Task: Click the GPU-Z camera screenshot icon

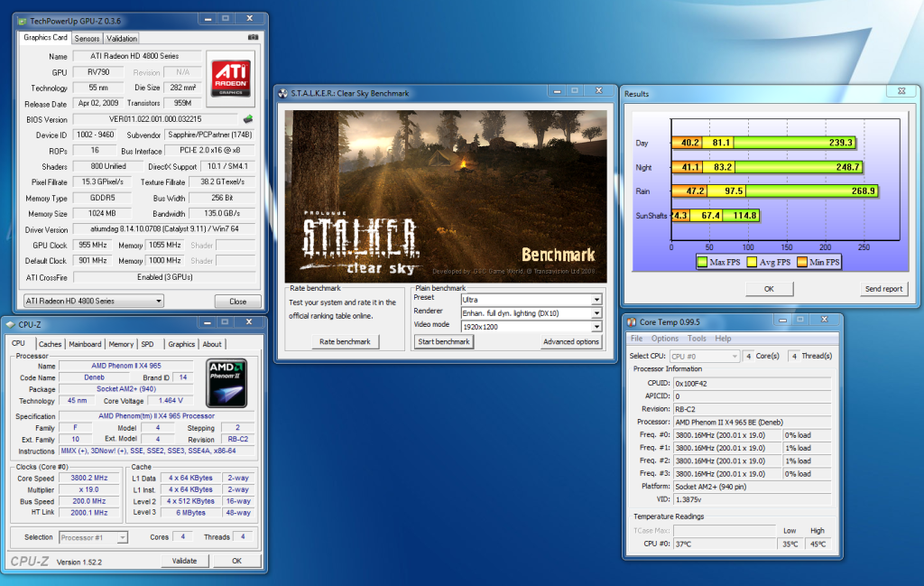Action: coord(253,37)
